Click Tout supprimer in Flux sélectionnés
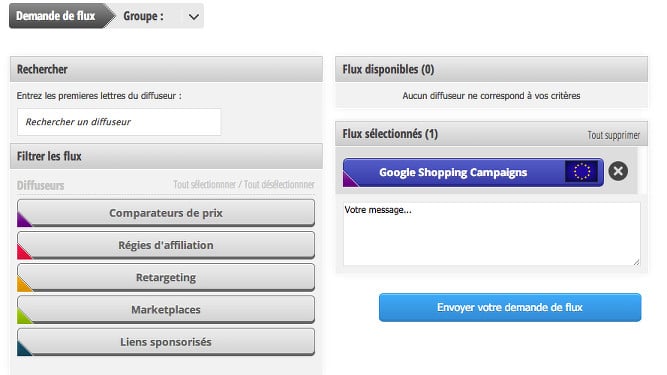Viewport: 667px width, 375px height. coord(613,135)
